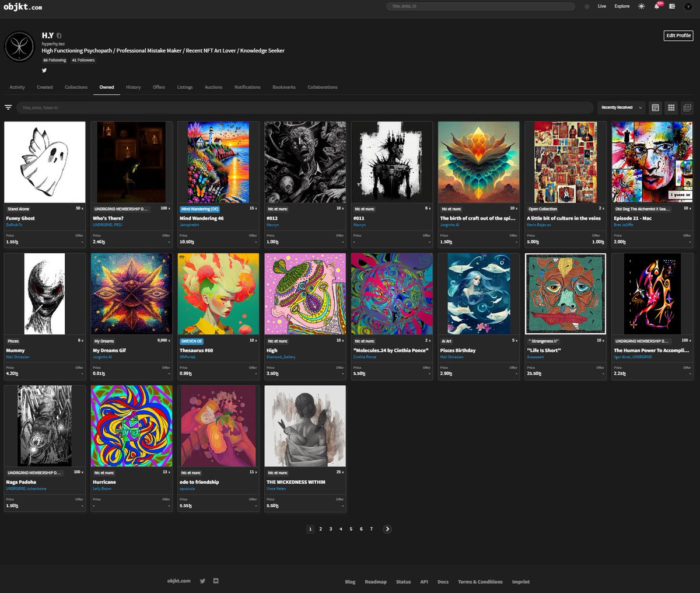Go to next page arrow
The image size is (700, 593).
(x=387, y=529)
